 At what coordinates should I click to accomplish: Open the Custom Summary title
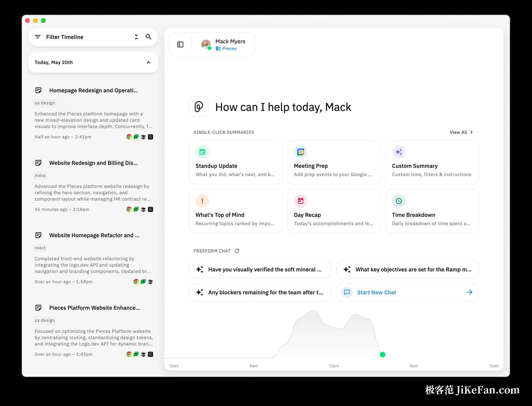[415, 166]
